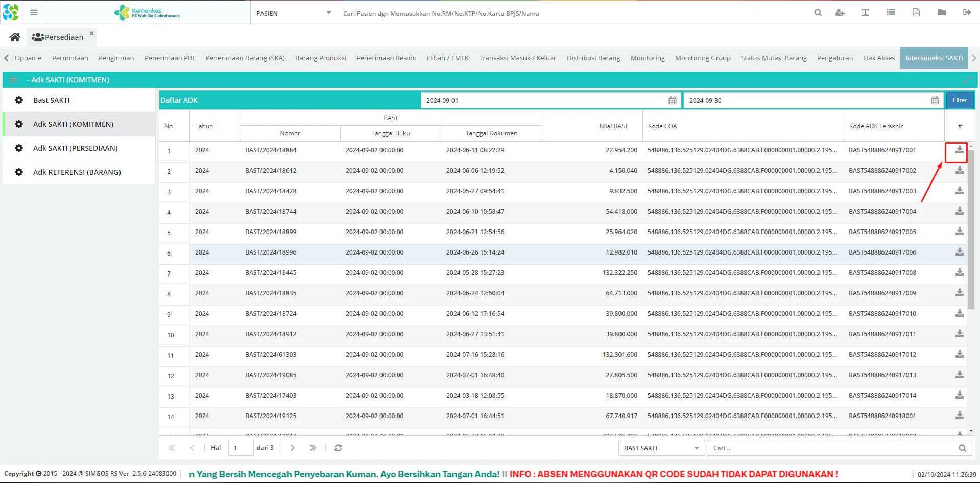Switch to Interkoneksi SAKTI tab

(x=934, y=58)
